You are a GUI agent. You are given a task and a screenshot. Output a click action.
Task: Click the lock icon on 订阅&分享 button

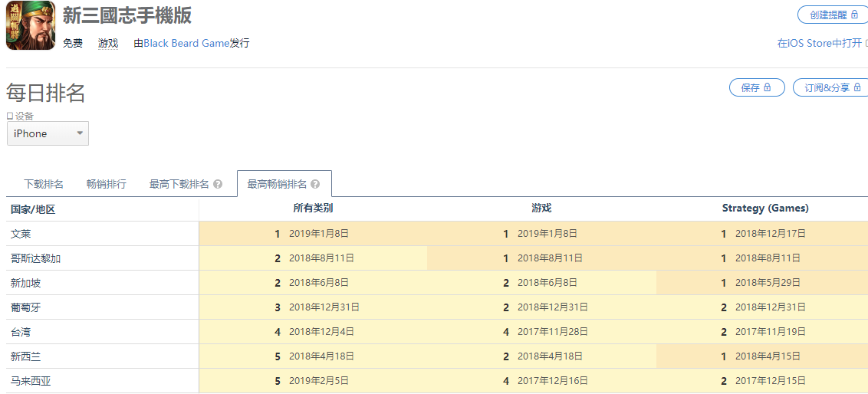click(857, 87)
